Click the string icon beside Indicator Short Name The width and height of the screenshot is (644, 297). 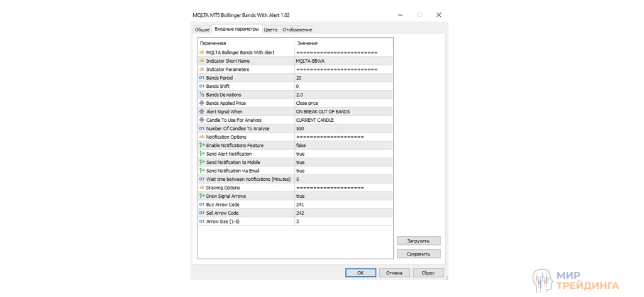(x=202, y=61)
